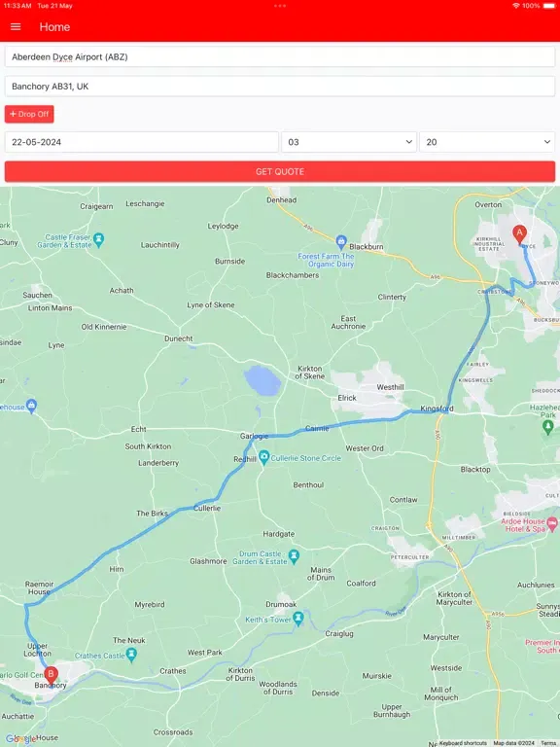Viewport: 560px width, 747px height.
Task: Tap the 11:33 AM clock
Action: click(x=17, y=6)
